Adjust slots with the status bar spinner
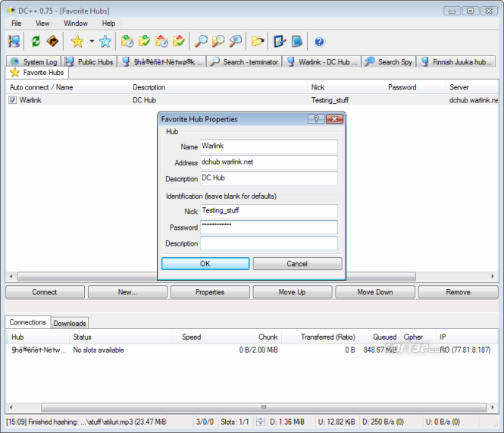Screen dimensions: 504x433 click(x=261, y=422)
